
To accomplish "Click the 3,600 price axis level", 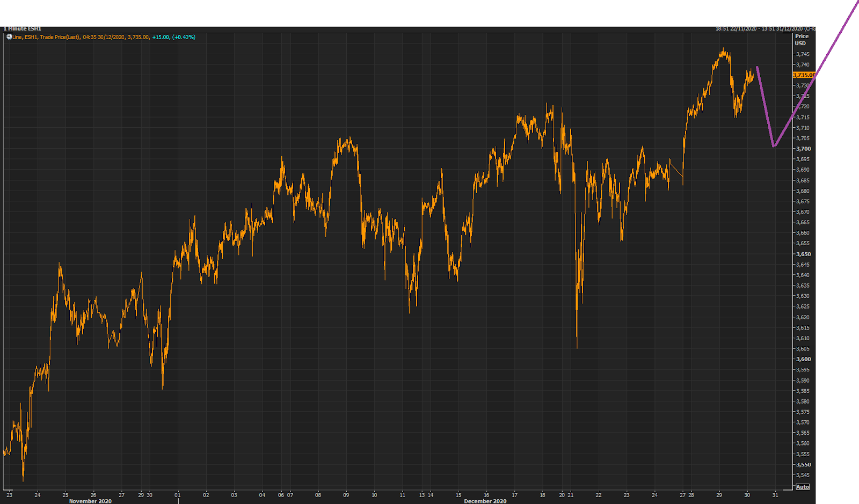I will click(803, 359).
